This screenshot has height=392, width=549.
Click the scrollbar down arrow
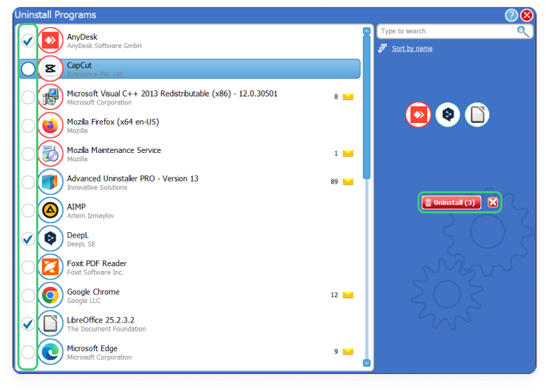click(x=367, y=363)
